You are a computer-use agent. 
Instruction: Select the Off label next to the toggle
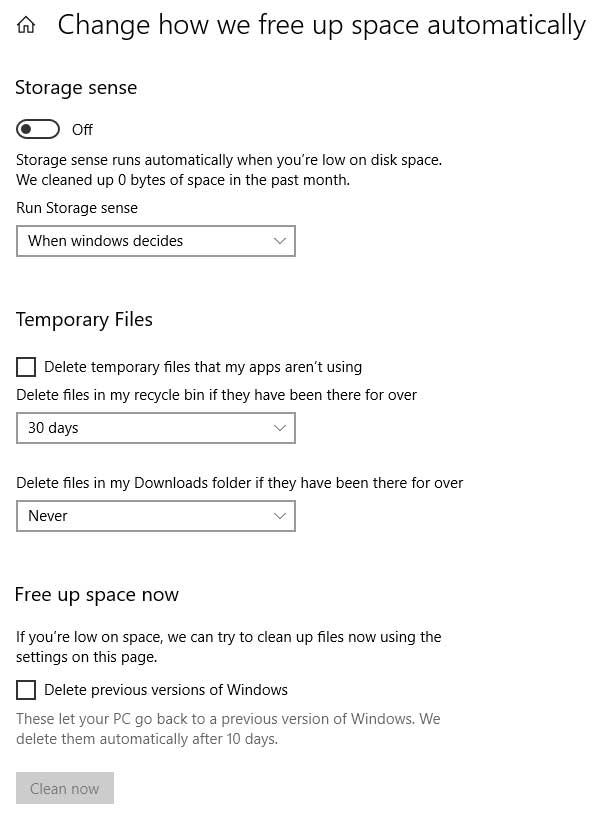pyautogui.click(x=82, y=129)
